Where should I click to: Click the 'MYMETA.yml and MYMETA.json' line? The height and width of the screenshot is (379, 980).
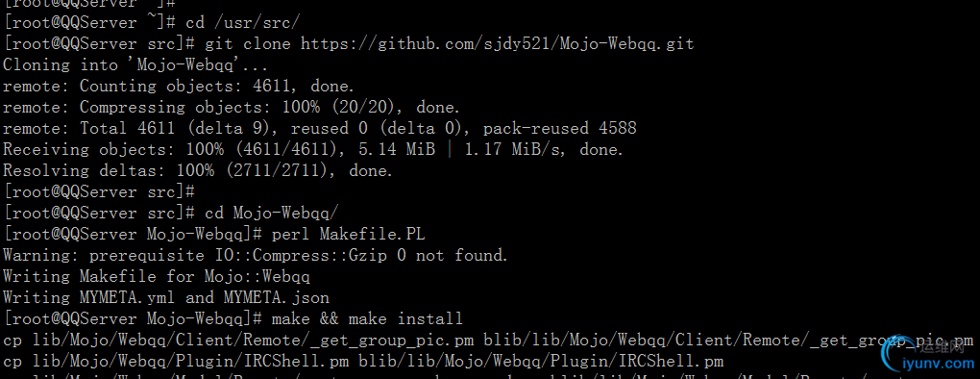click(x=166, y=297)
